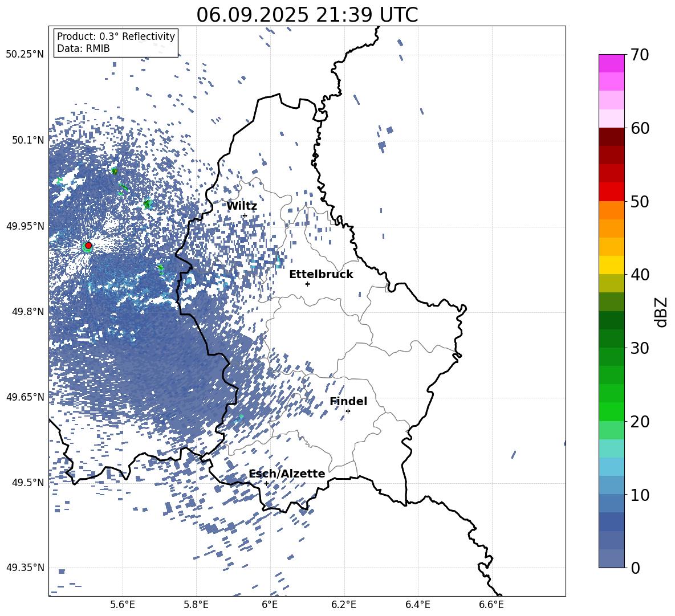This screenshot has height=616, width=675.
Task: Click the Findel city label
Action: click(348, 402)
